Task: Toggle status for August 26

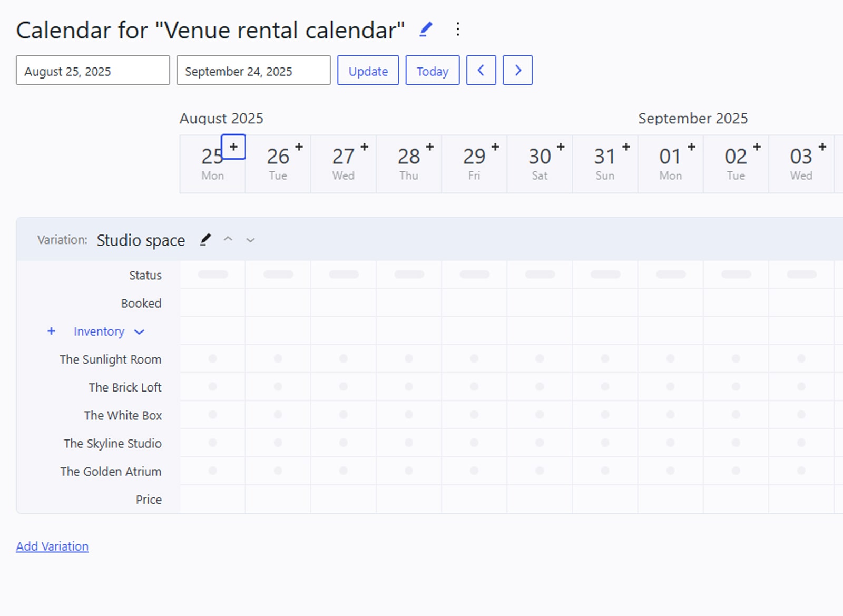Action: [x=278, y=275]
